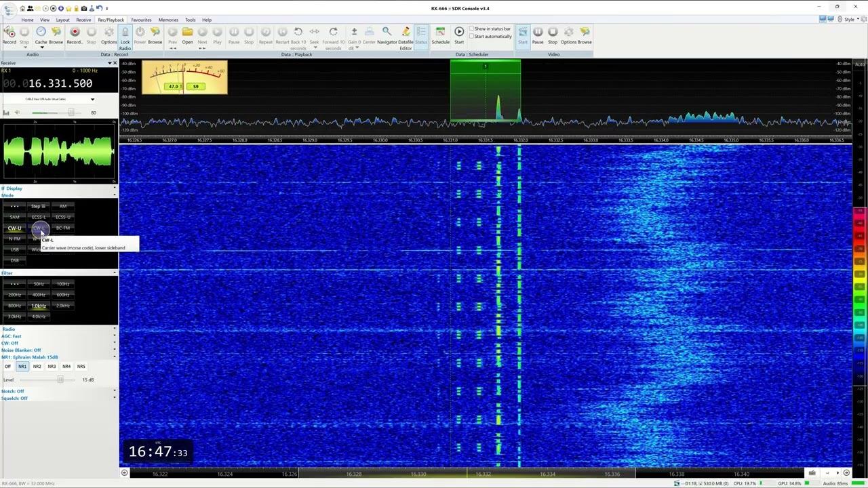The width and height of the screenshot is (868, 488).
Task: Expand the AGC: Fast section
Action: (x=58, y=336)
